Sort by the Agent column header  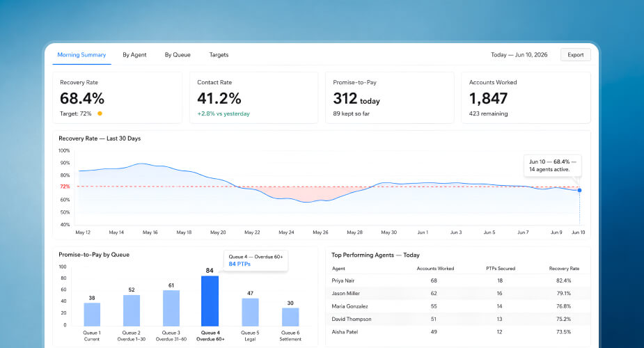(338, 269)
